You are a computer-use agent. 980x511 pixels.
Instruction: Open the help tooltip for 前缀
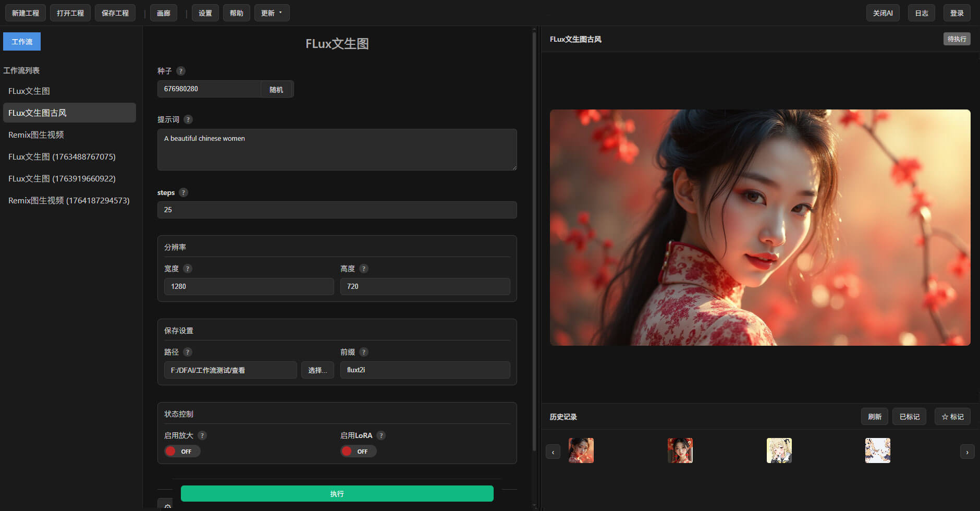364,352
